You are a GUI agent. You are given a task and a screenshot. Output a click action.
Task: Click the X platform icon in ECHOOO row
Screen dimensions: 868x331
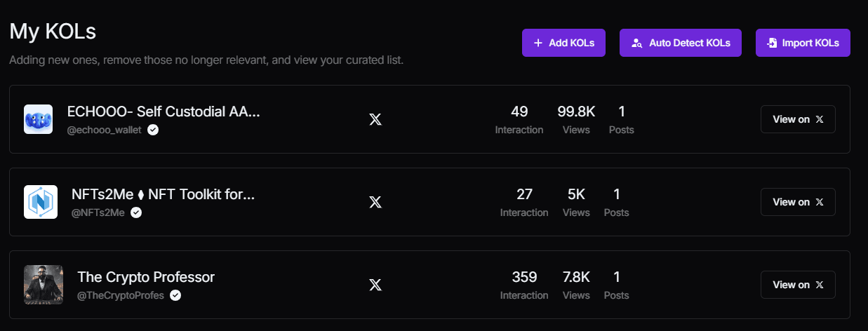pos(375,119)
